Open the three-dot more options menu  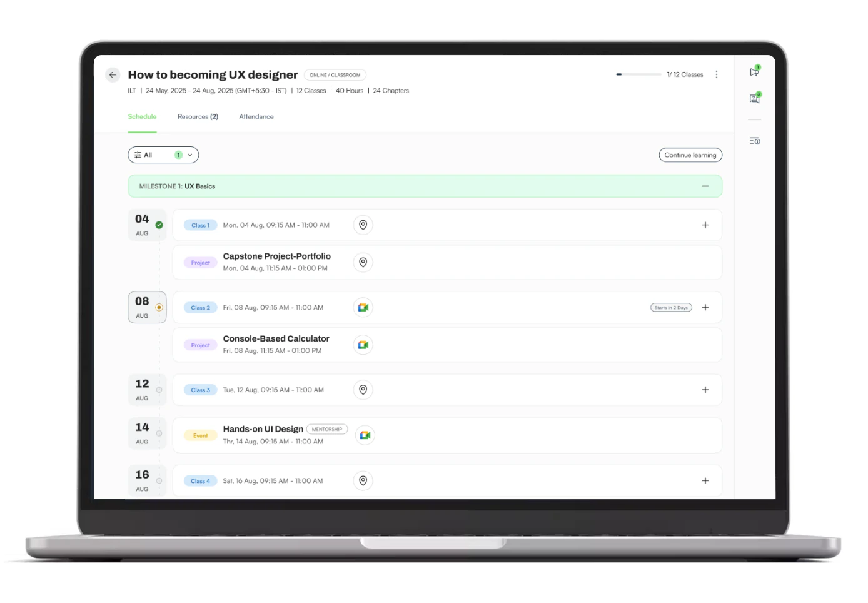coord(717,74)
